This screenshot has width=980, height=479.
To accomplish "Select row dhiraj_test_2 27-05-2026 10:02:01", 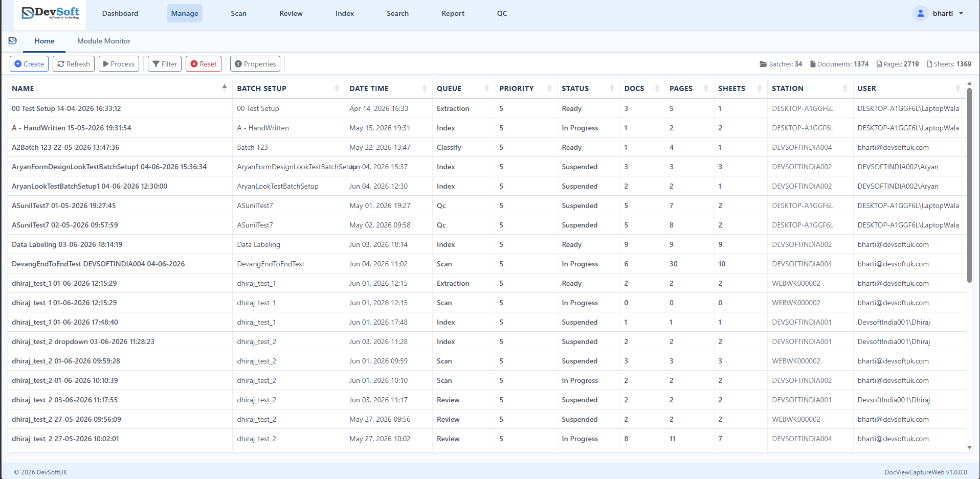I will [x=486, y=439].
